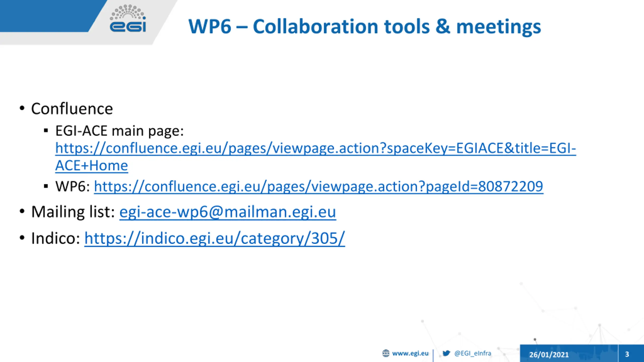Click the slide number 3
Image resolution: width=644 pixels, height=362 pixels.
click(x=627, y=354)
